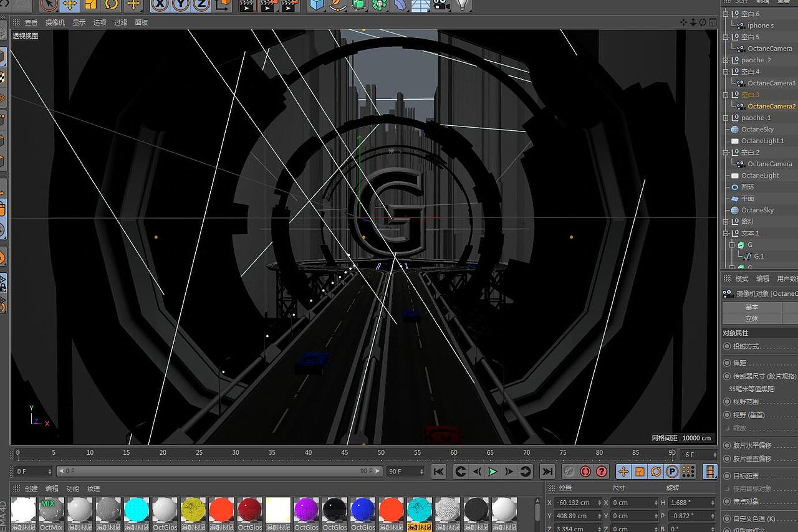This screenshot has width=798, height=532.
Task: Play the animation forward
Action: point(493,472)
